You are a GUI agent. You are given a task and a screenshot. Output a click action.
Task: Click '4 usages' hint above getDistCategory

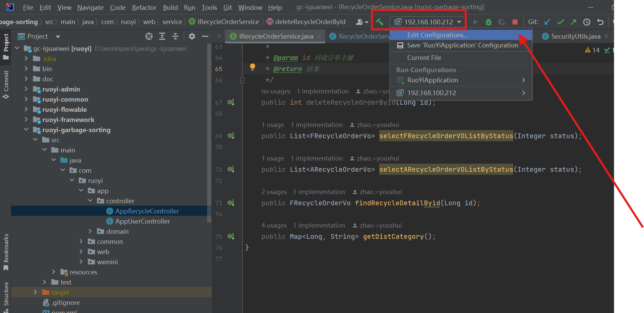[x=274, y=226]
